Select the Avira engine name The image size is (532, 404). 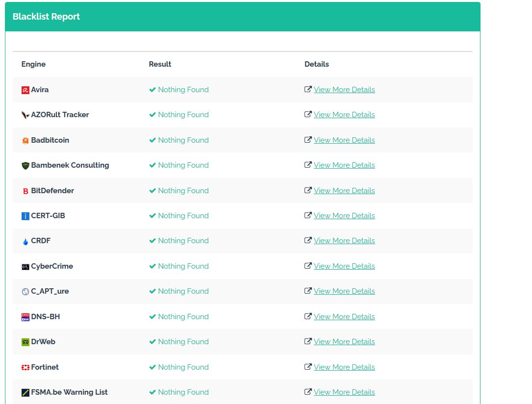40,90
